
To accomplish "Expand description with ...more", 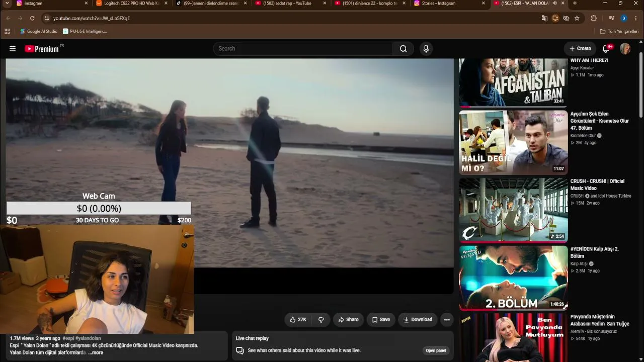I will [x=95, y=352].
